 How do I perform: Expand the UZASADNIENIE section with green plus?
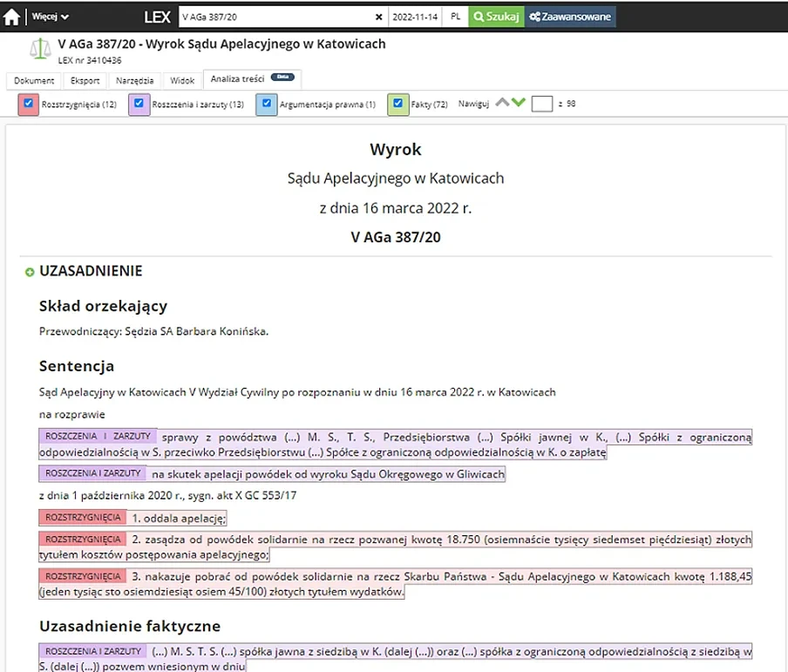coord(30,273)
